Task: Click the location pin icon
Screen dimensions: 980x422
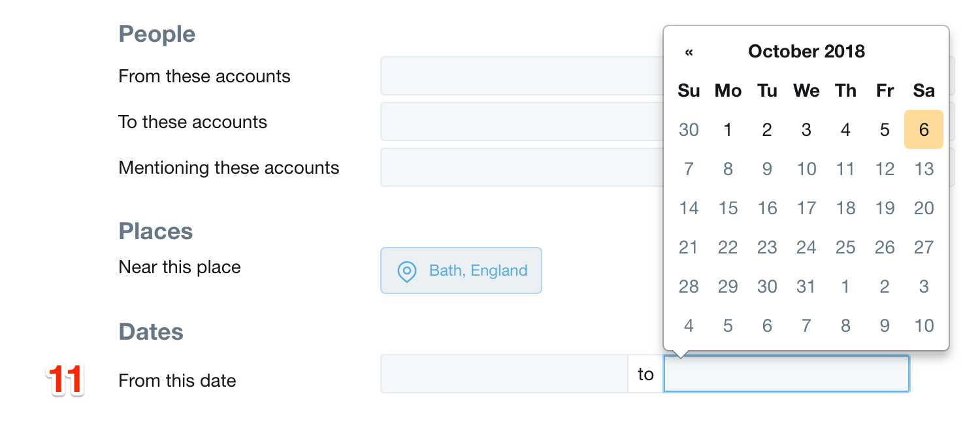Action: pos(407,270)
